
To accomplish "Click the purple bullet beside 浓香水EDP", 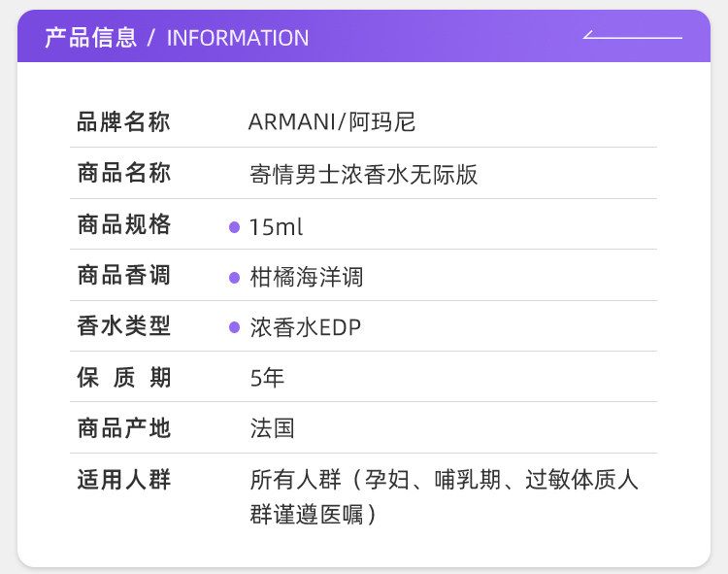I will (x=234, y=328).
